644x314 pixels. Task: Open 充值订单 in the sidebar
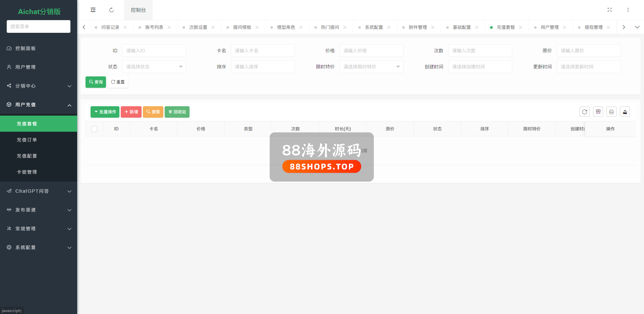point(27,140)
